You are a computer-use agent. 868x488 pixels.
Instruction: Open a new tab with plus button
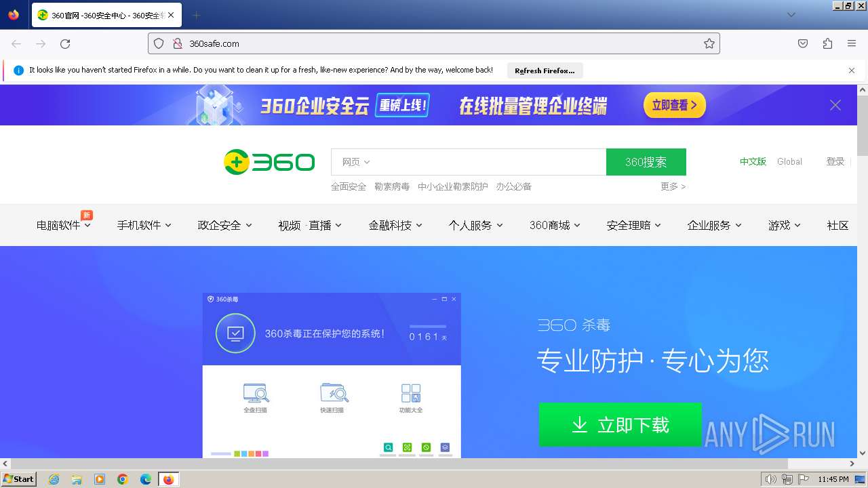tap(196, 15)
